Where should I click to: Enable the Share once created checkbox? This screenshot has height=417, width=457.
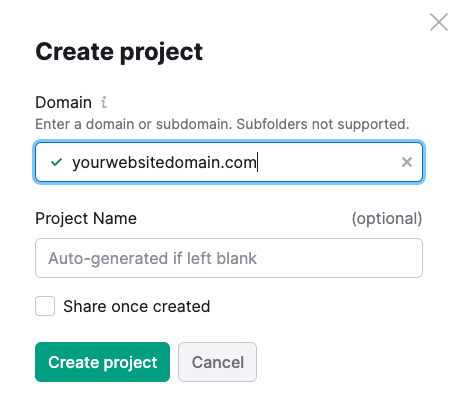coord(45,306)
